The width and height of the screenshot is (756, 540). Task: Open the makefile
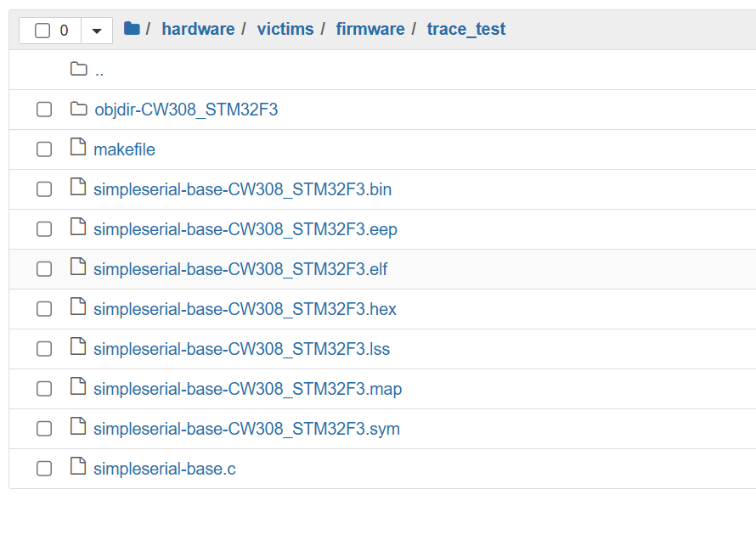124,149
